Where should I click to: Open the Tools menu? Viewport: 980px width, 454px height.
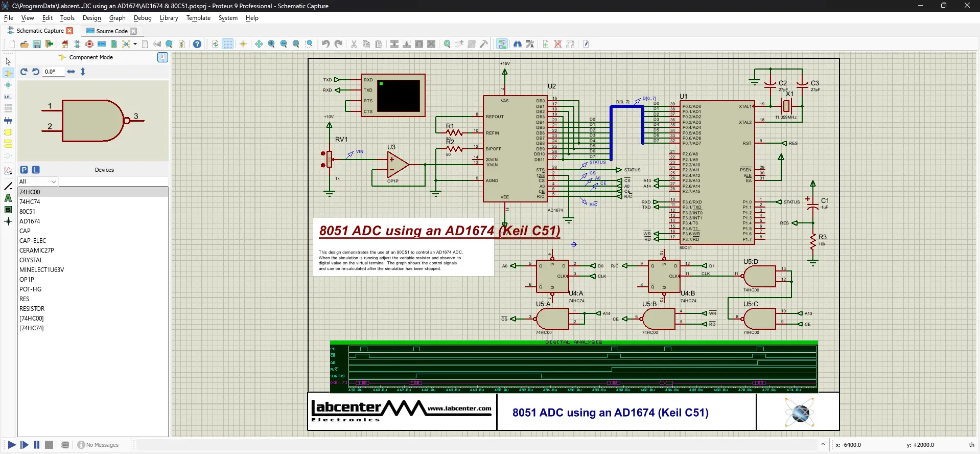(67, 18)
